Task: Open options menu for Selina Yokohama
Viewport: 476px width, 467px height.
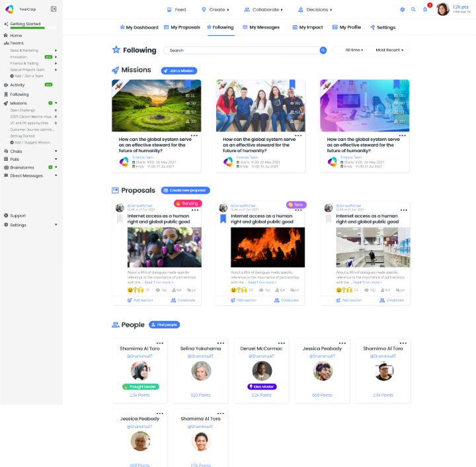Action: (221, 343)
